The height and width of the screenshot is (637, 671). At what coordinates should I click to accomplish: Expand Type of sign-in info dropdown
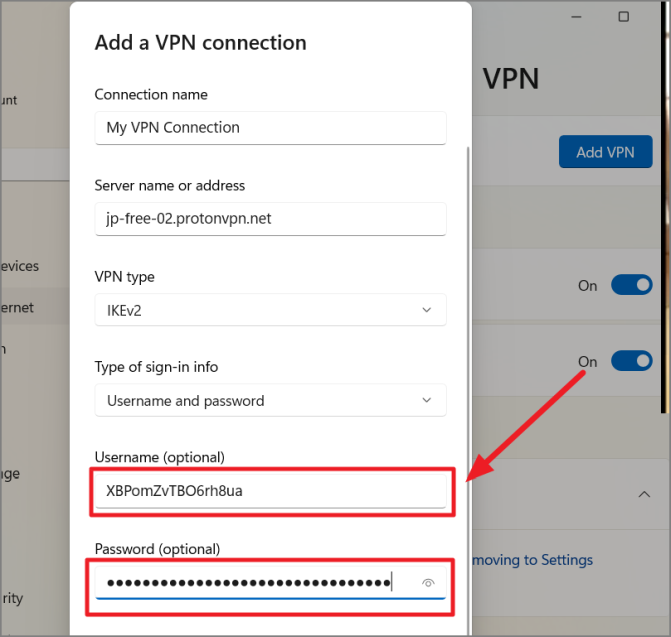click(426, 400)
